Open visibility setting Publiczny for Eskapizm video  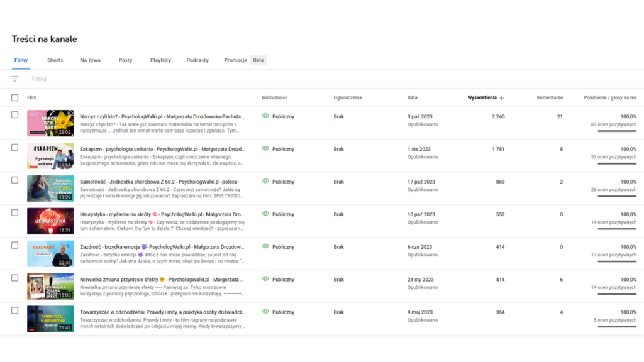[284, 149]
